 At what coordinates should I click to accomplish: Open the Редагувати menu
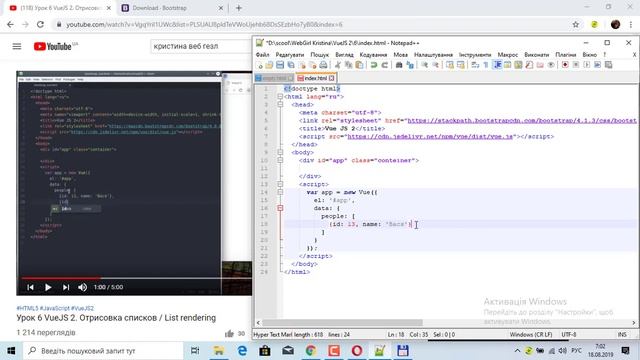(x=290, y=55)
